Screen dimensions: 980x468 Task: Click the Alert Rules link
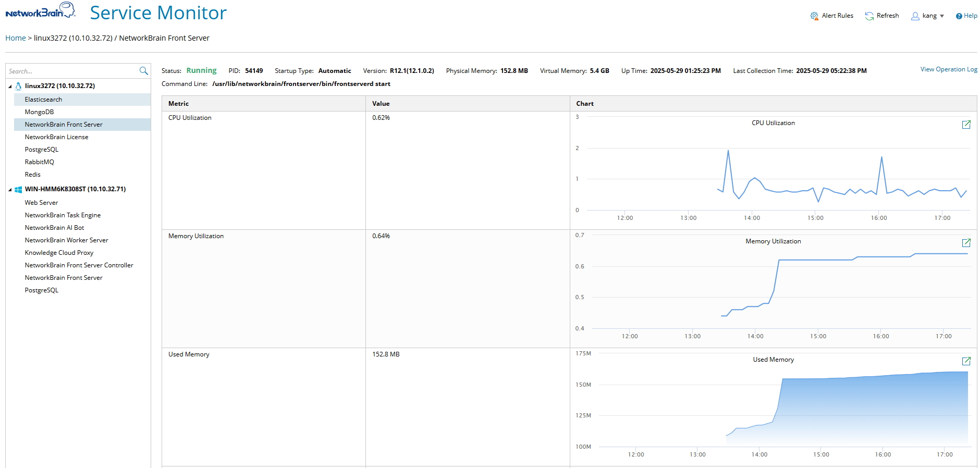point(837,16)
